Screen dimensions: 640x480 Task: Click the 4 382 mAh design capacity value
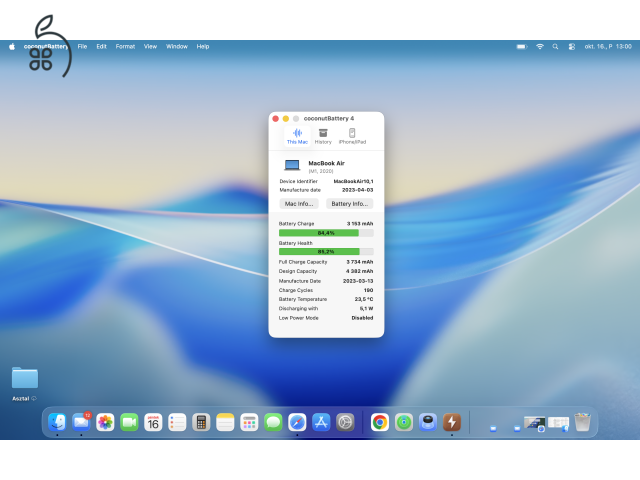point(360,271)
